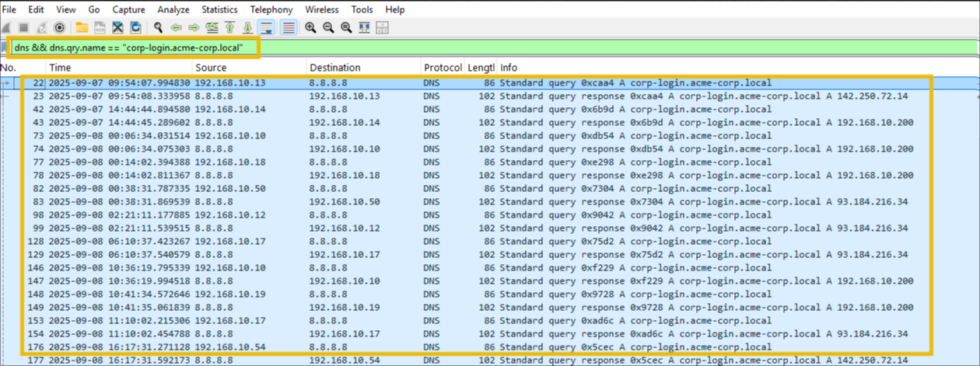Select packet 42 from 192.168.10.14

[x=490, y=110]
